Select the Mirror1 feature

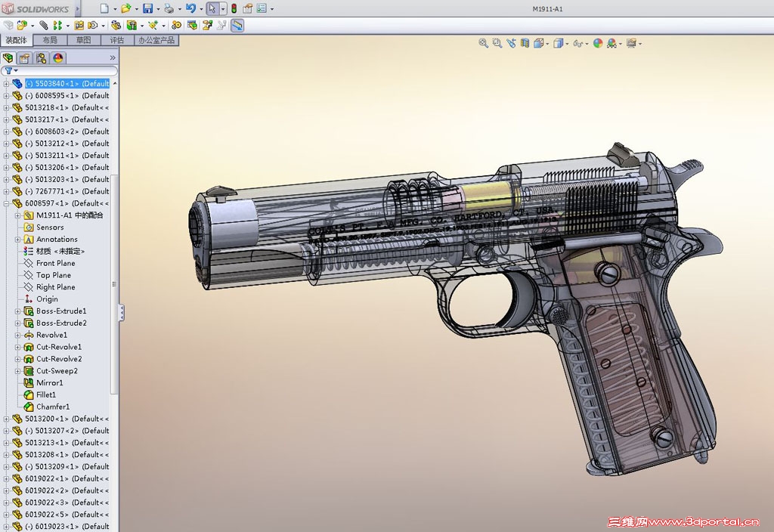pos(49,382)
